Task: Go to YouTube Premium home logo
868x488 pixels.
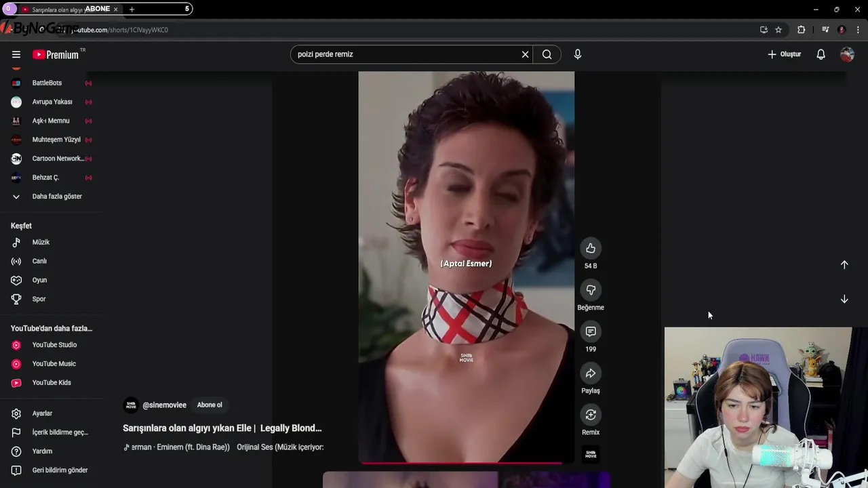Action: [x=57, y=54]
